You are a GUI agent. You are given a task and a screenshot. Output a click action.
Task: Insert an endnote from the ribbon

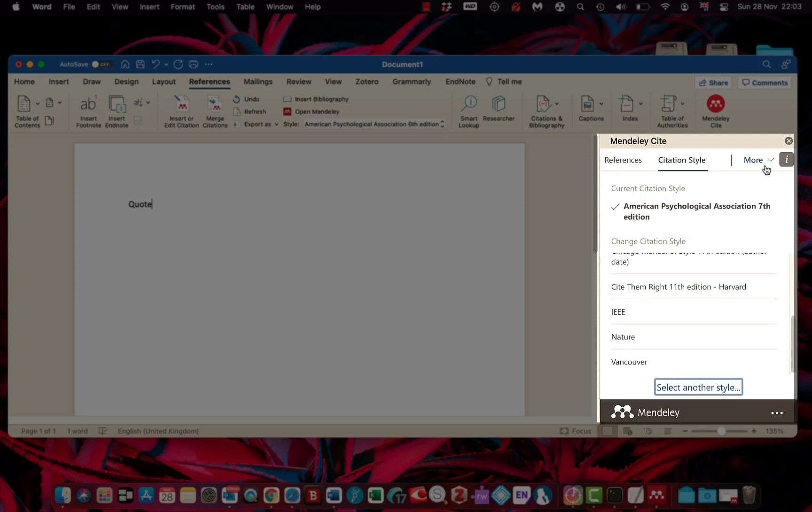tap(117, 111)
